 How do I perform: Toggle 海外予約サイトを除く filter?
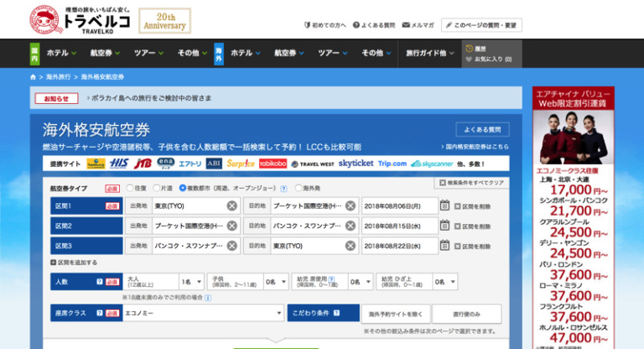click(x=396, y=314)
